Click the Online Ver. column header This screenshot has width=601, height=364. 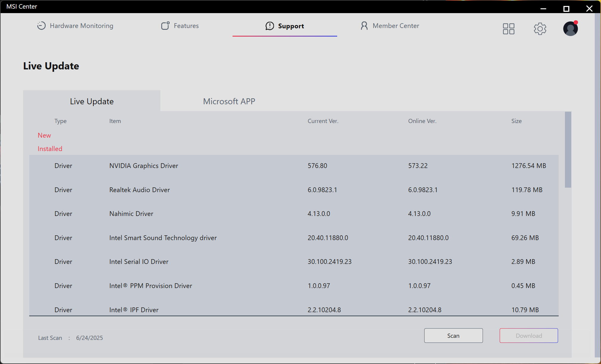422,121
